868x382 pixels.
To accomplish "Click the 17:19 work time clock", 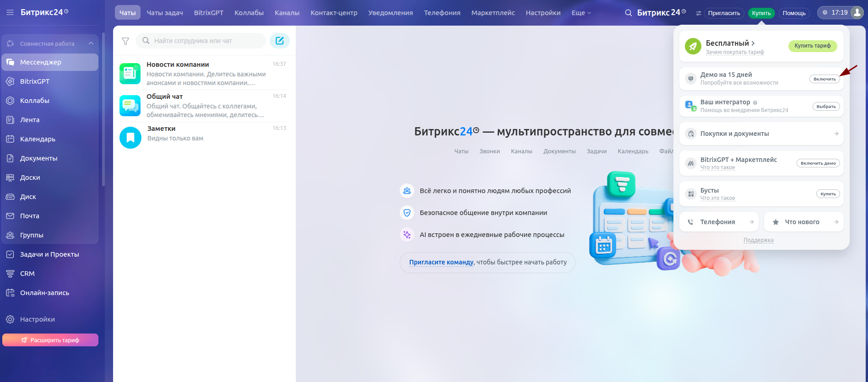I will coord(835,13).
